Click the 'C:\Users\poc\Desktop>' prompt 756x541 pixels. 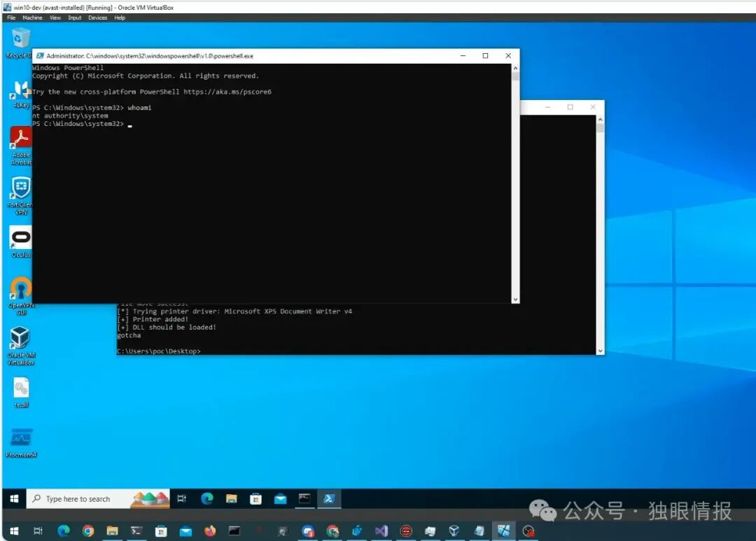[159, 351]
